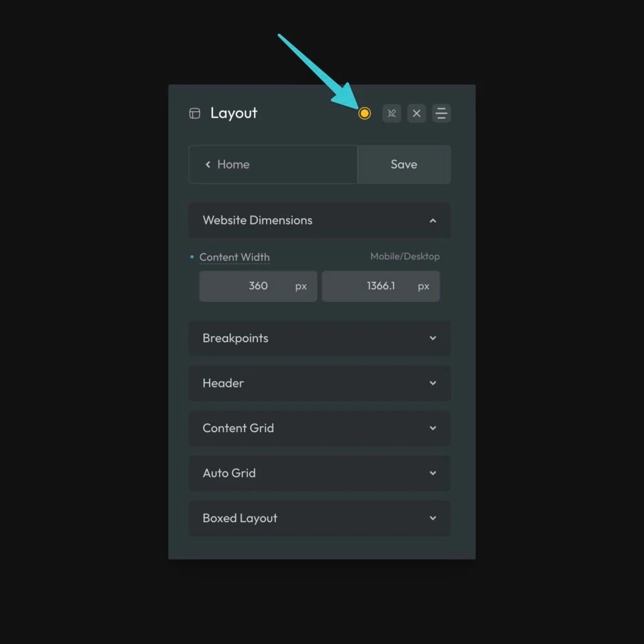Show the Boxed Layout options
644x644 pixels.
[319, 518]
